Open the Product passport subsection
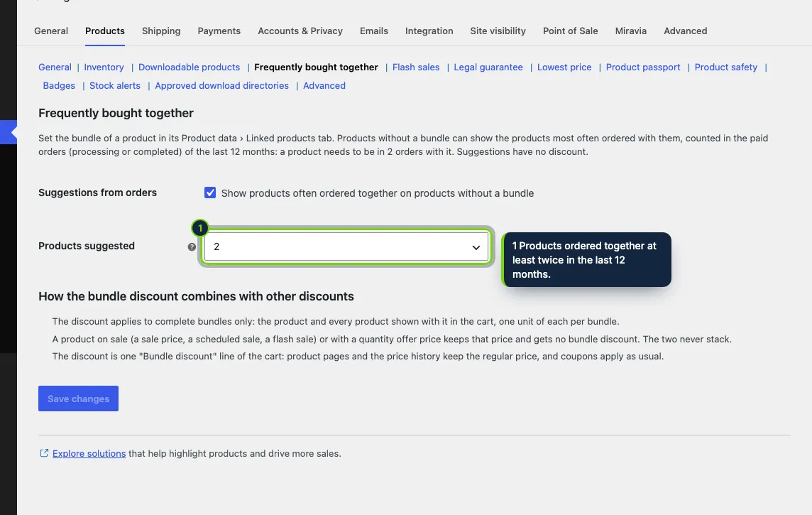This screenshot has width=812, height=515. pyautogui.click(x=642, y=67)
